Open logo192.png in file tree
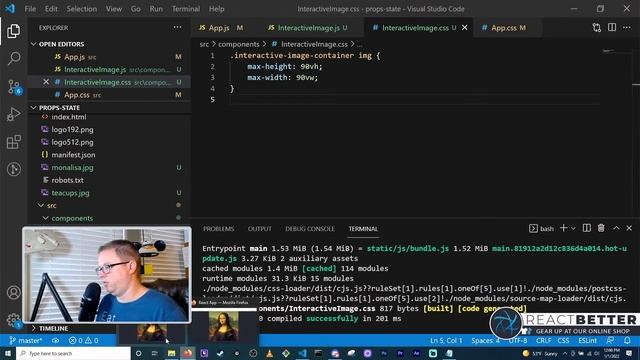This screenshot has height=360, width=640. (72, 129)
